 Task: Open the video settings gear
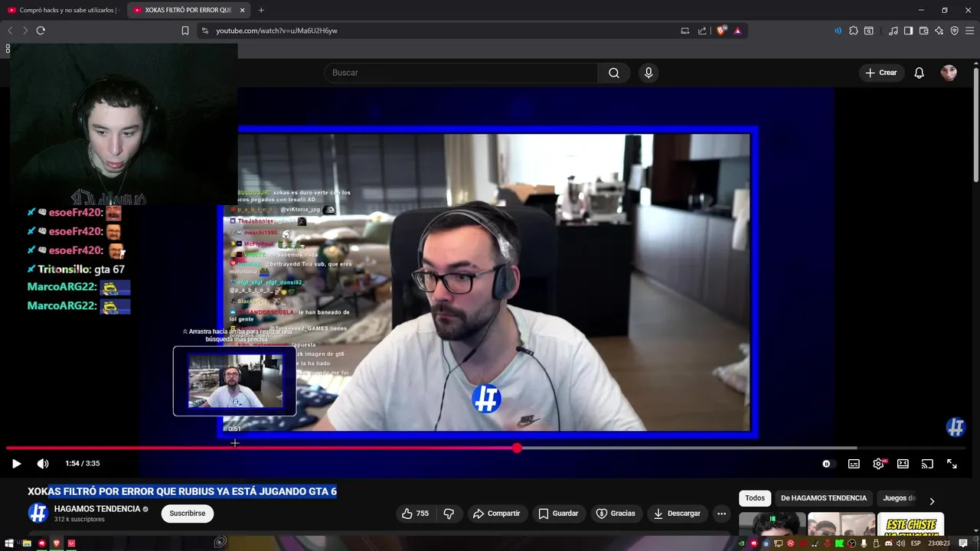(x=879, y=464)
